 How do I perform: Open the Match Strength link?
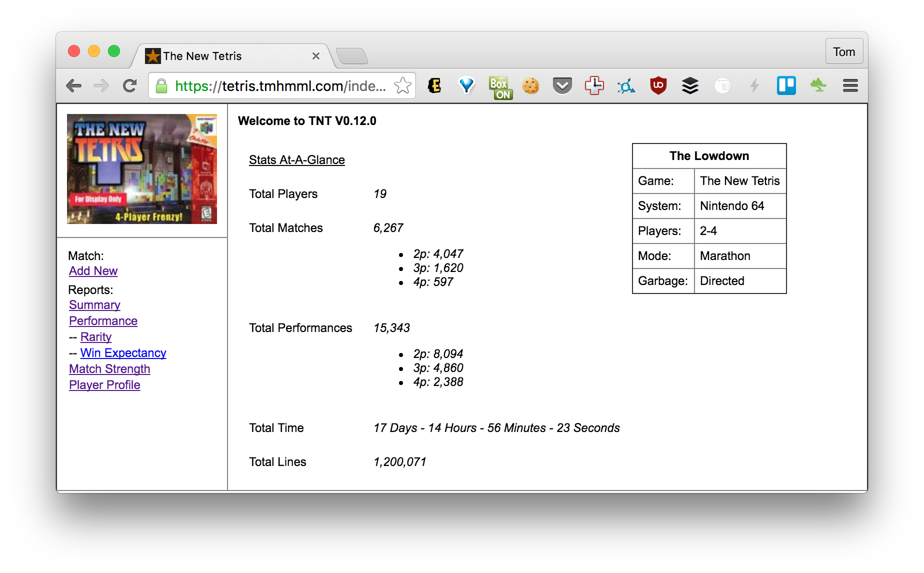tap(109, 369)
